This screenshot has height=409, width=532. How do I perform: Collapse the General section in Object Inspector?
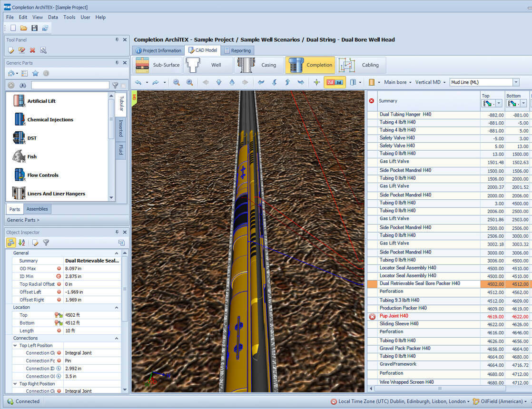point(117,253)
